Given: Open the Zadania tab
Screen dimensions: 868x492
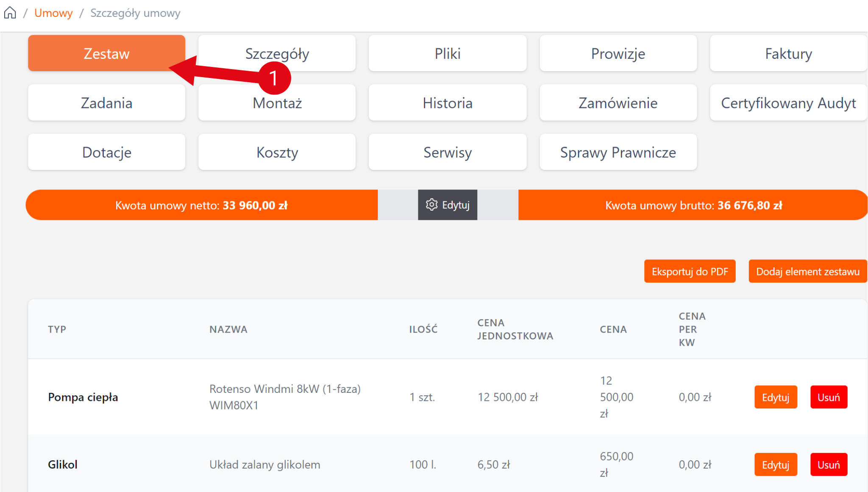Looking at the screenshot, I should pyautogui.click(x=106, y=103).
